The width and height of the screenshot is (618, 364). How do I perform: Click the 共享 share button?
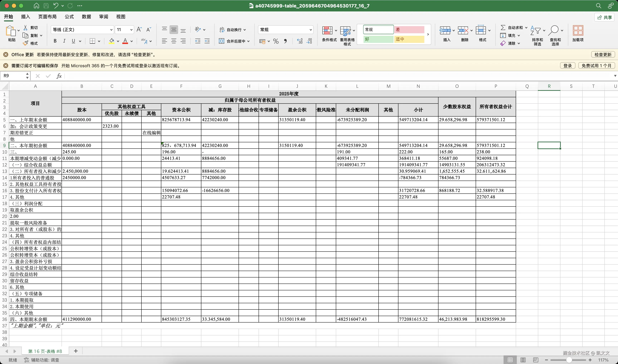[x=605, y=17]
